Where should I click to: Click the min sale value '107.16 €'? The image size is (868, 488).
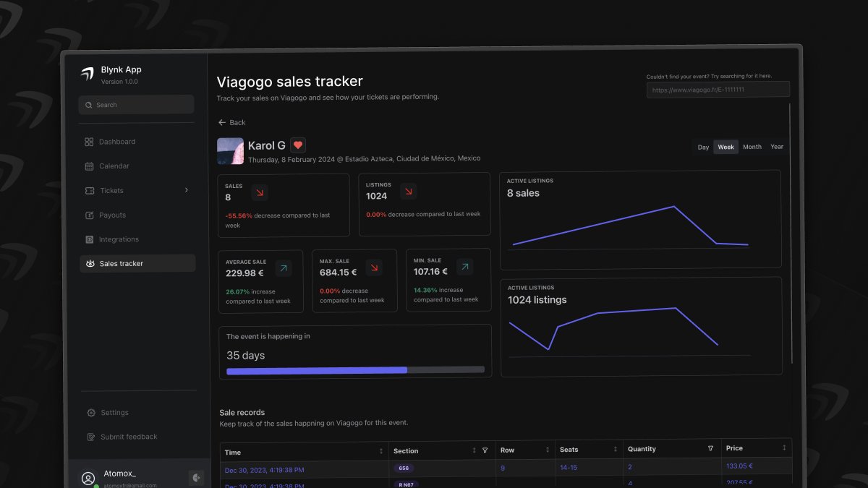430,272
